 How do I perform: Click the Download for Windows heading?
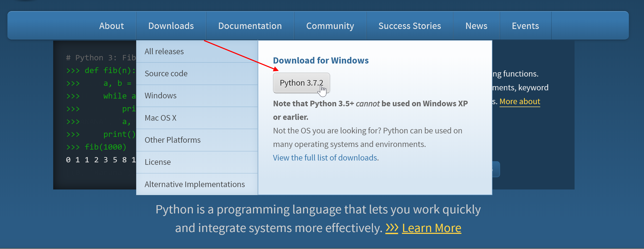(x=321, y=61)
